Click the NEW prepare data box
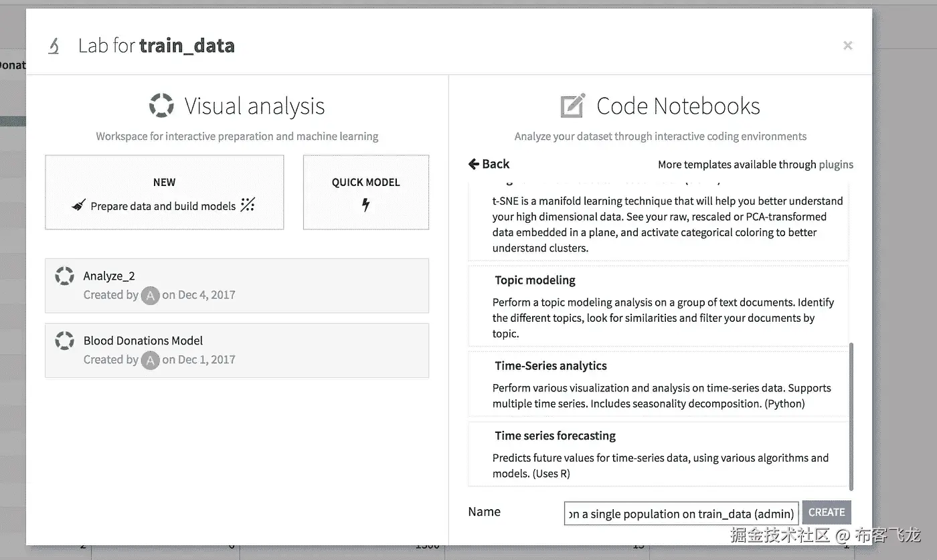This screenshot has width=937, height=560. (164, 193)
